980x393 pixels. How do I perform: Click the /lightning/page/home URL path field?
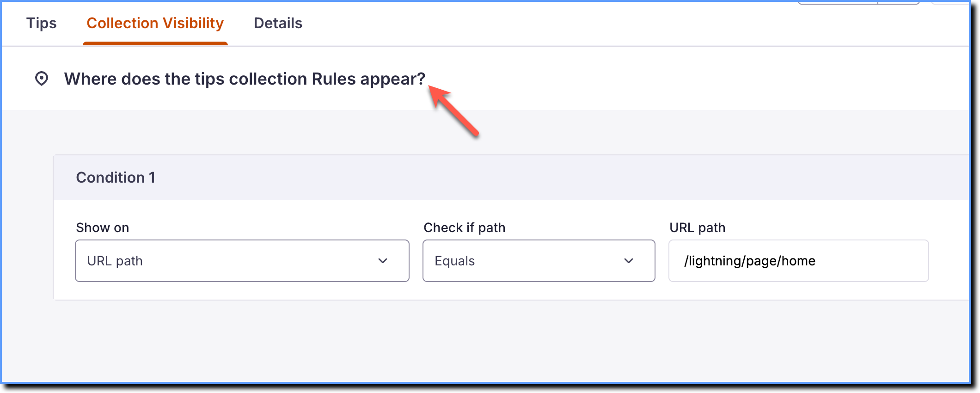pyautogui.click(x=799, y=261)
